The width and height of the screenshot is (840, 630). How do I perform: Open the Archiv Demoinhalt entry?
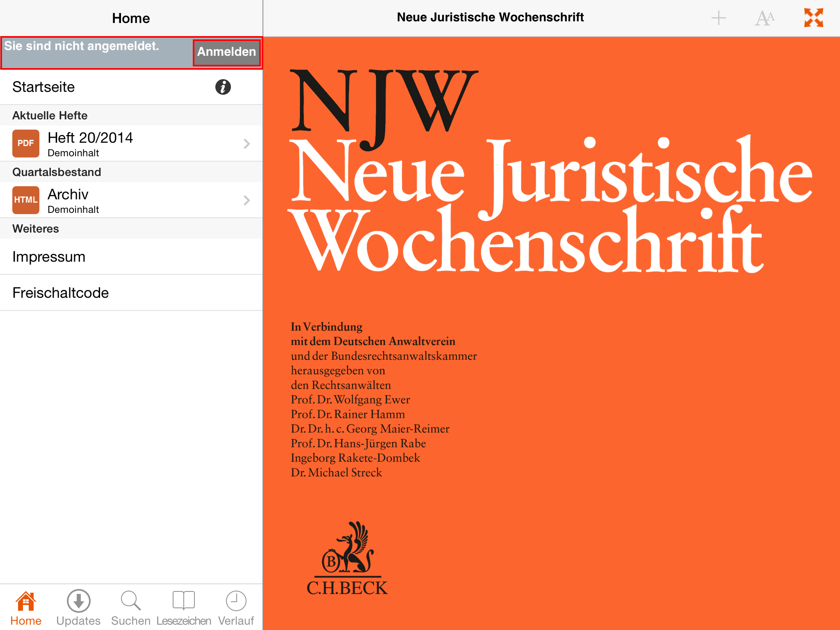tap(131, 200)
